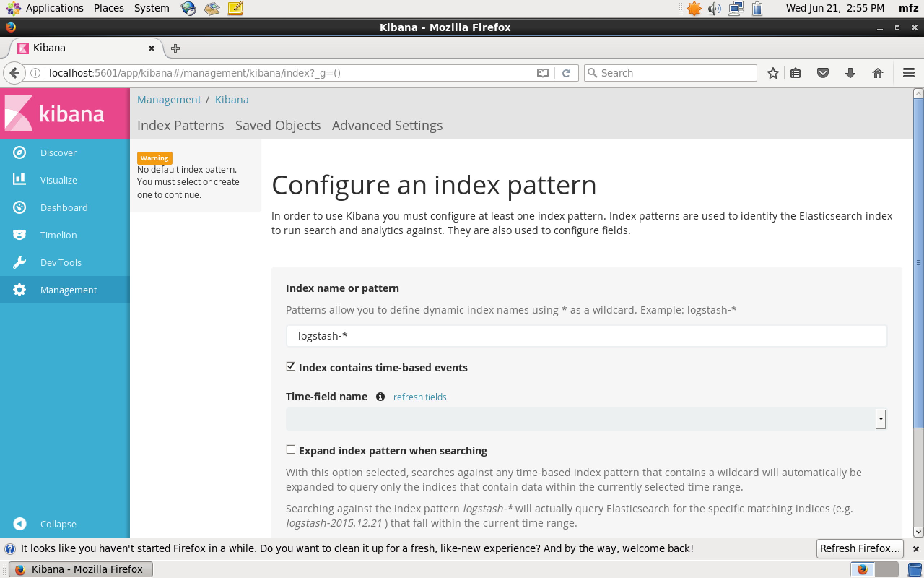
Task: Open the Places menu
Action: coord(109,8)
